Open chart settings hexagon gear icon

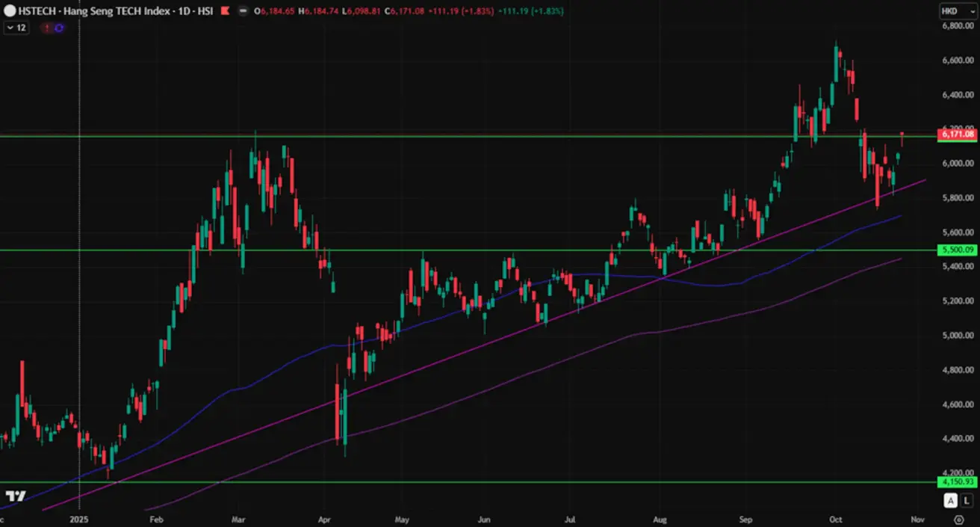(x=958, y=518)
